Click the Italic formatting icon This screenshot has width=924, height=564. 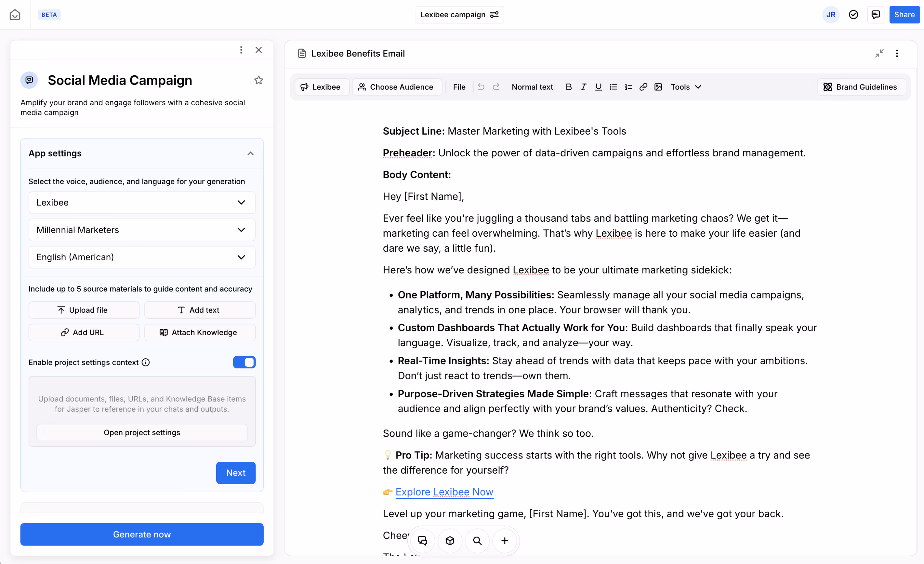click(584, 87)
